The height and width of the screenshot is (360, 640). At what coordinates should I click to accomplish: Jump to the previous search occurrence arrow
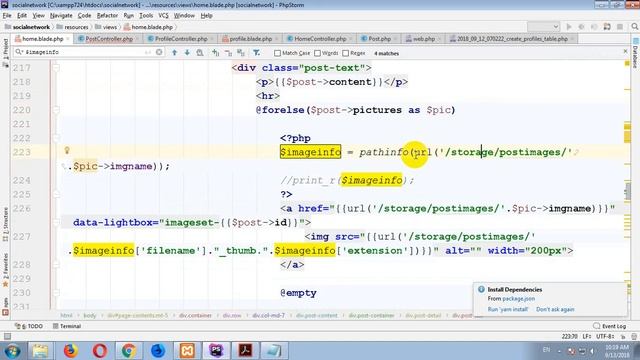coord(174,53)
